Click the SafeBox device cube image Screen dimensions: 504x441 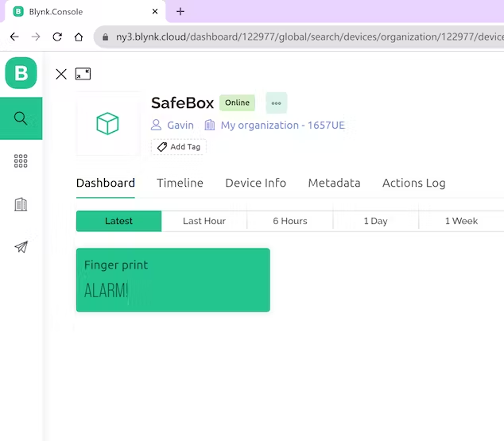(107, 124)
